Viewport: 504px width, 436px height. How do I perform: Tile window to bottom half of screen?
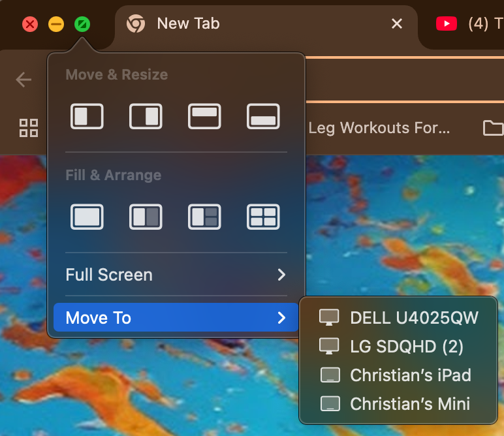[x=263, y=116]
